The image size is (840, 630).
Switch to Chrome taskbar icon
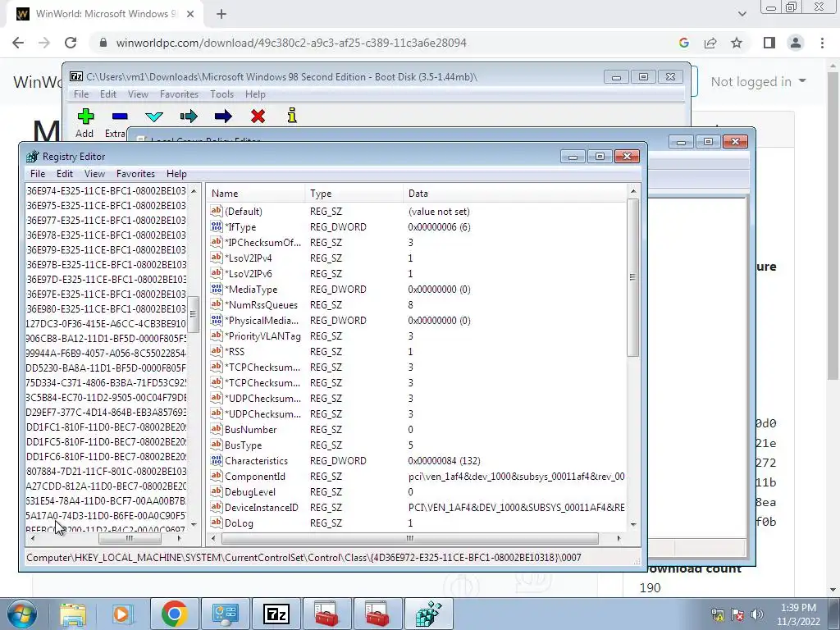(x=174, y=614)
